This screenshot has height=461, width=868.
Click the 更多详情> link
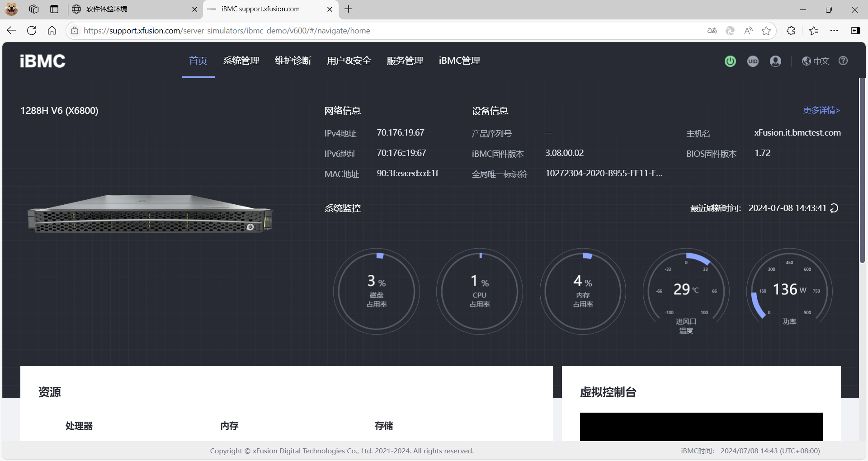821,110
